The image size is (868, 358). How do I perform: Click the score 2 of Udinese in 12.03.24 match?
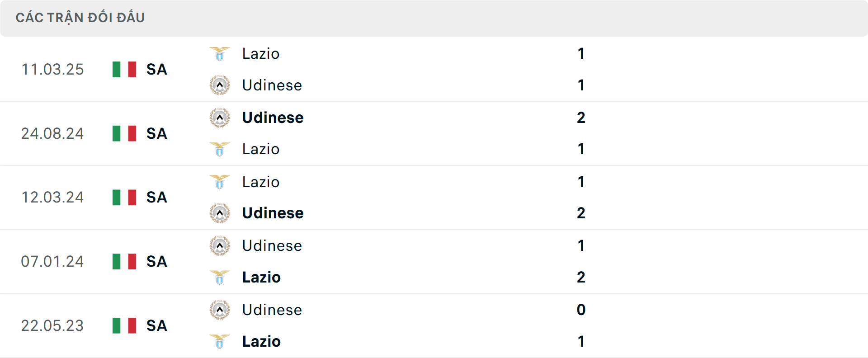[581, 212]
